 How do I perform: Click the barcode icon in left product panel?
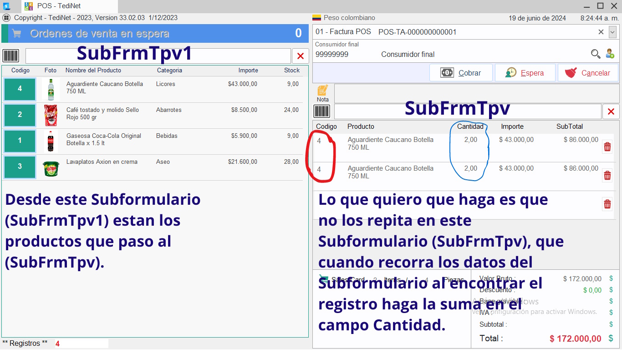[11, 56]
